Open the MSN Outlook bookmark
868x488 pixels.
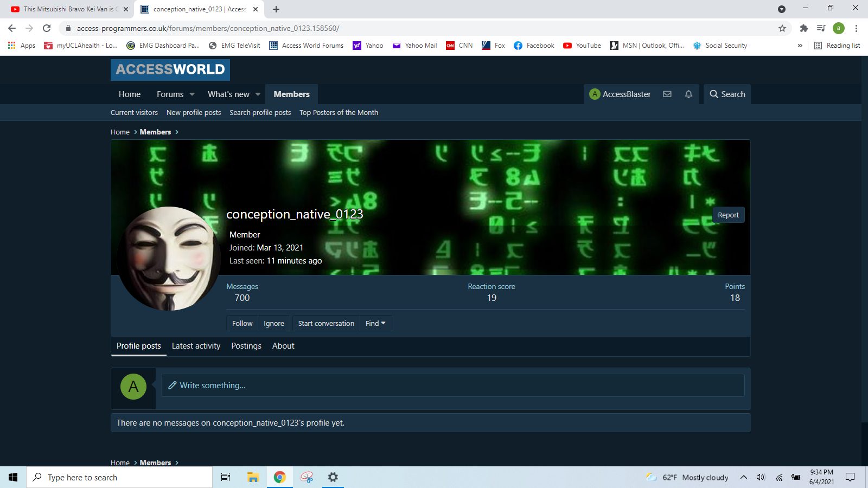647,46
